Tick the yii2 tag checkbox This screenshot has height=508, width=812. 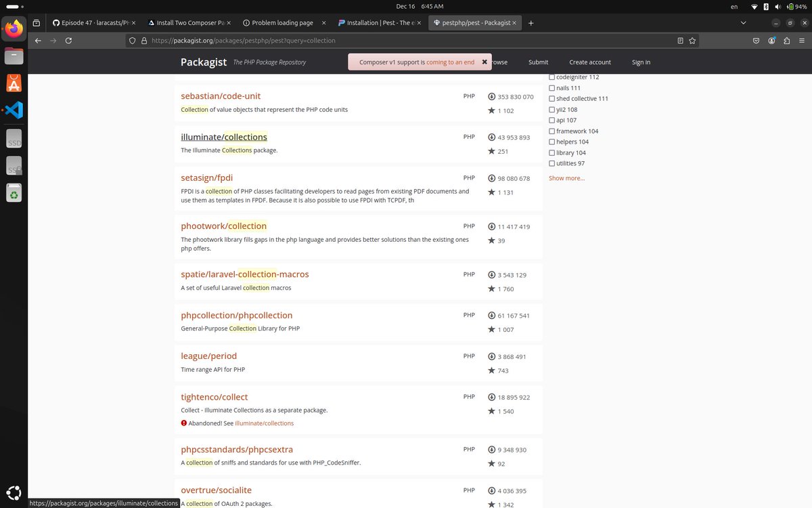point(551,110)
